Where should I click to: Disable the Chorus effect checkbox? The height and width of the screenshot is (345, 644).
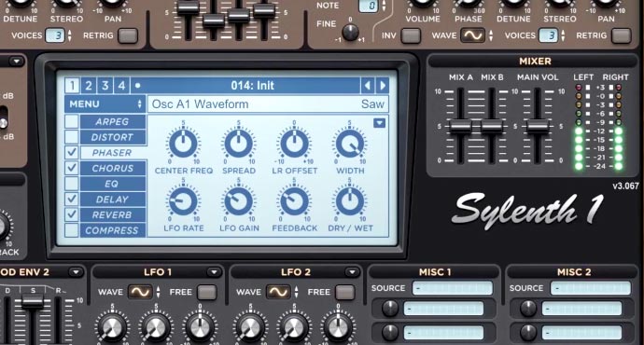click(x=72, y=168)
